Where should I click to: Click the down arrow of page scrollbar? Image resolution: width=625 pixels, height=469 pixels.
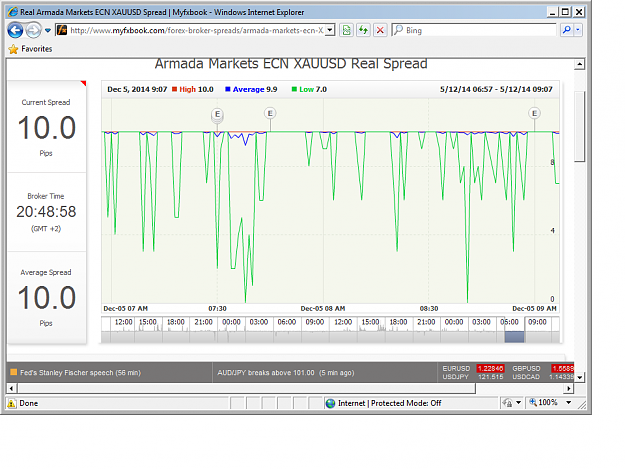pyautogui.click(x=580, y=377)
